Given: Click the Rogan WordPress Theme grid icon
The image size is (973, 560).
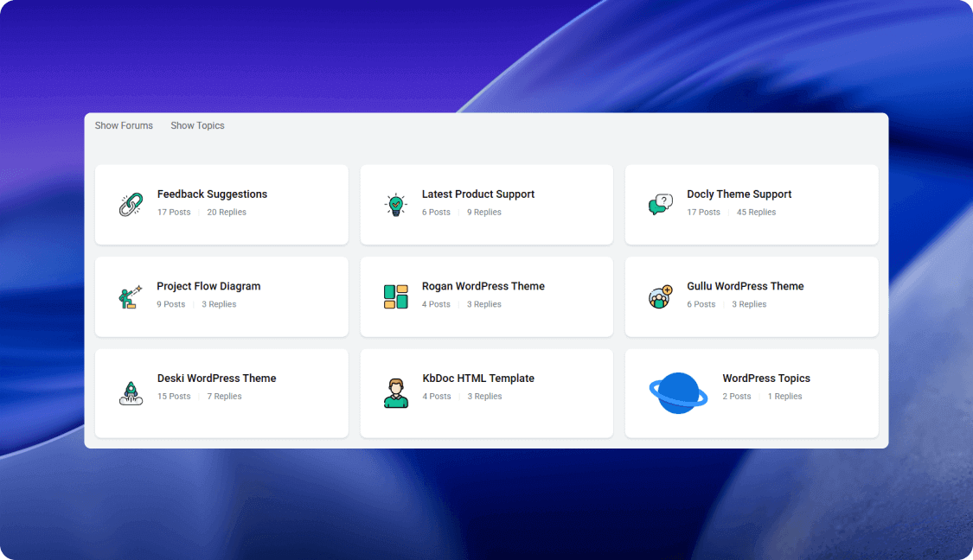Looking at the screenshot, I should (x=395, y=296).
